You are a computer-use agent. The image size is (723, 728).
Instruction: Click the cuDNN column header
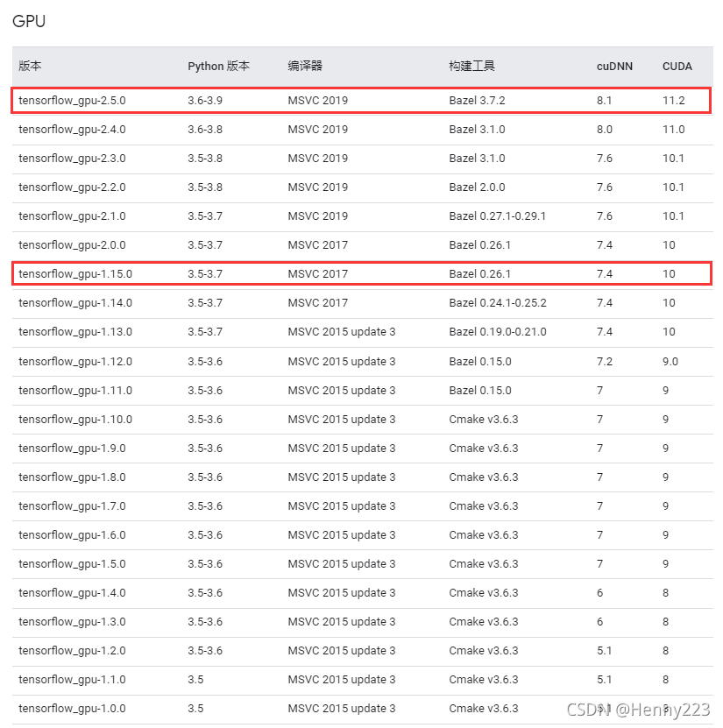tap(614, 67)
